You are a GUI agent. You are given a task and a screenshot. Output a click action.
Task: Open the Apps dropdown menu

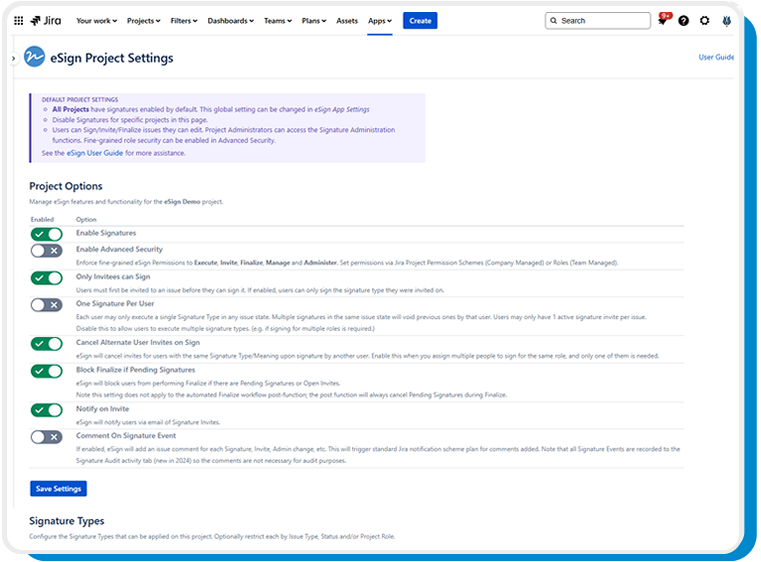pyautogui.click(x=380, y=21)
